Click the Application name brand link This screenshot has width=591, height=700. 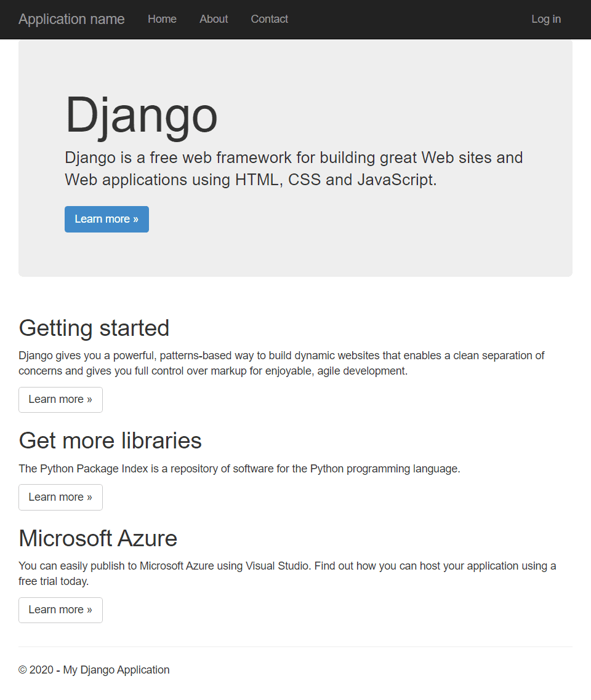point(71,19)
